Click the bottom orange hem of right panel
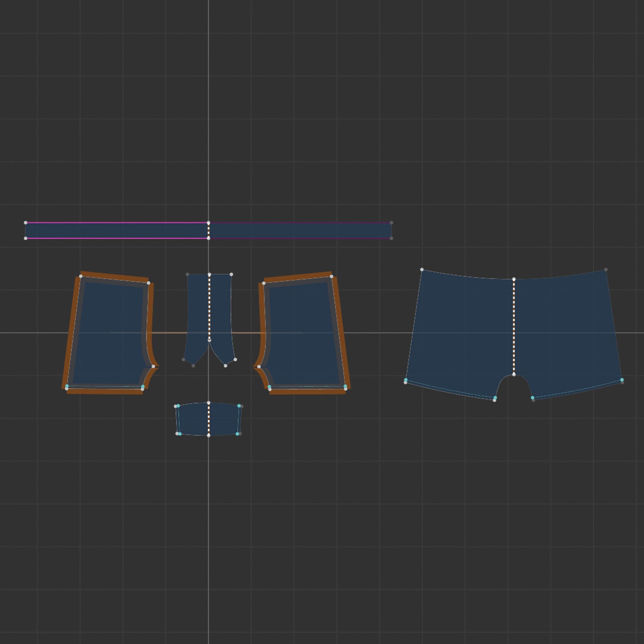Screen dimensions: 644x644 (x=308, y=392)
